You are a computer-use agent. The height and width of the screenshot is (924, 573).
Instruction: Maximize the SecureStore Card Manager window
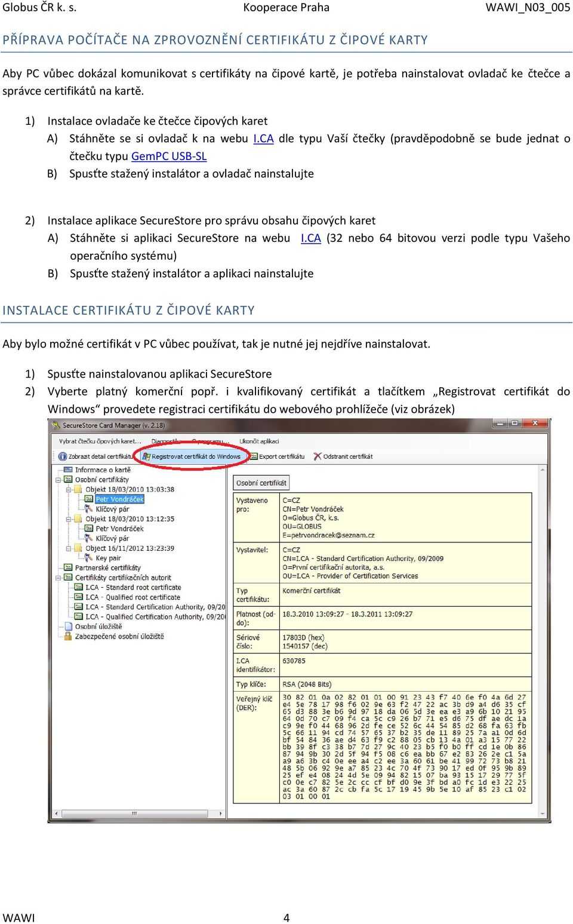tap(515, 423)
